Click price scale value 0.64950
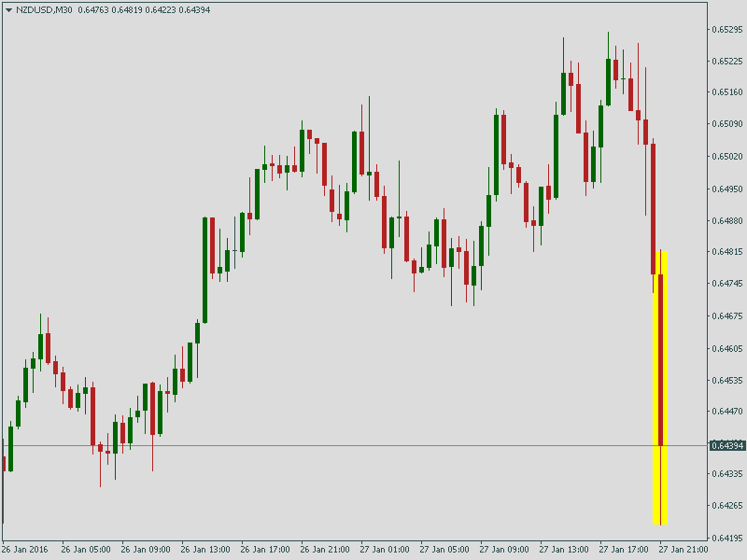Image resolution: width=747 pixels, height=560 pixels. [727, 189]
